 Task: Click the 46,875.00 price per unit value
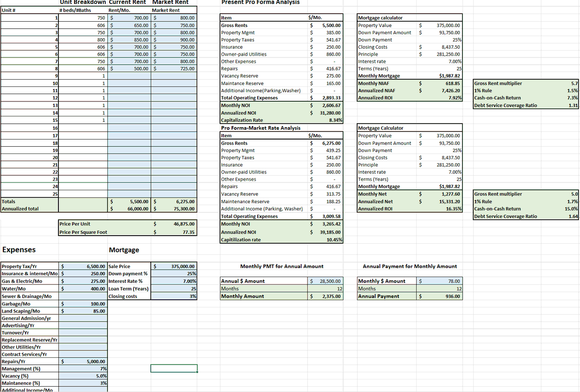(x=174, y=224)
